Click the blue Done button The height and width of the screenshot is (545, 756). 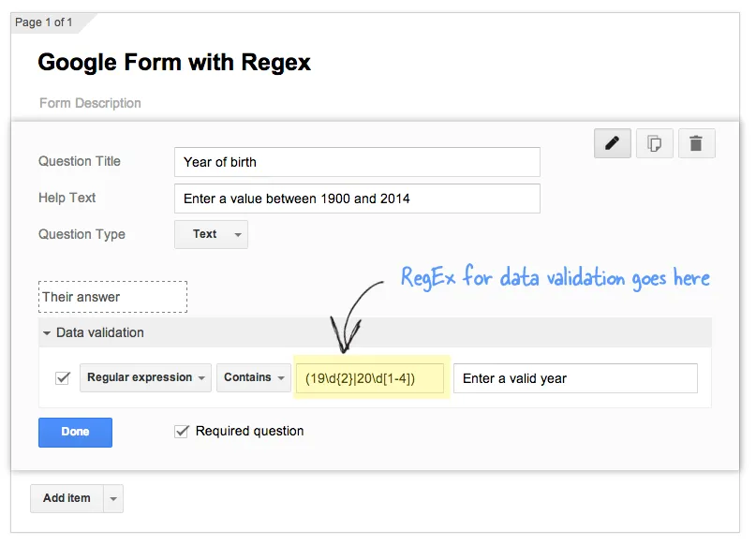75,432
